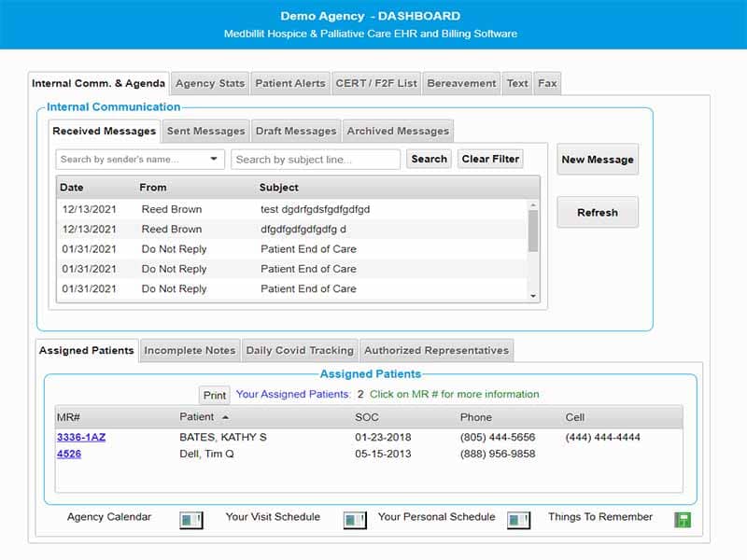Open the Agency Calendar icon
747x560 pixels.
point(190,520)
